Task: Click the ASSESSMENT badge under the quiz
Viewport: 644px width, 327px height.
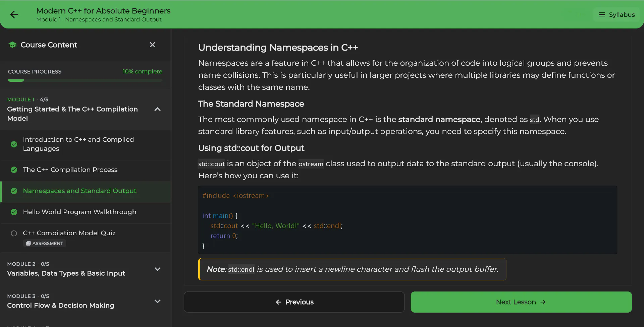Action: (x=44, y=244)
